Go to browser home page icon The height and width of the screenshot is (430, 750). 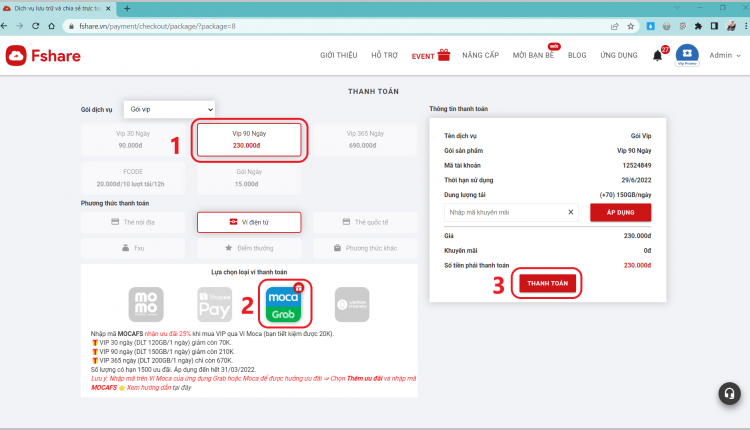tap(52, 26)
